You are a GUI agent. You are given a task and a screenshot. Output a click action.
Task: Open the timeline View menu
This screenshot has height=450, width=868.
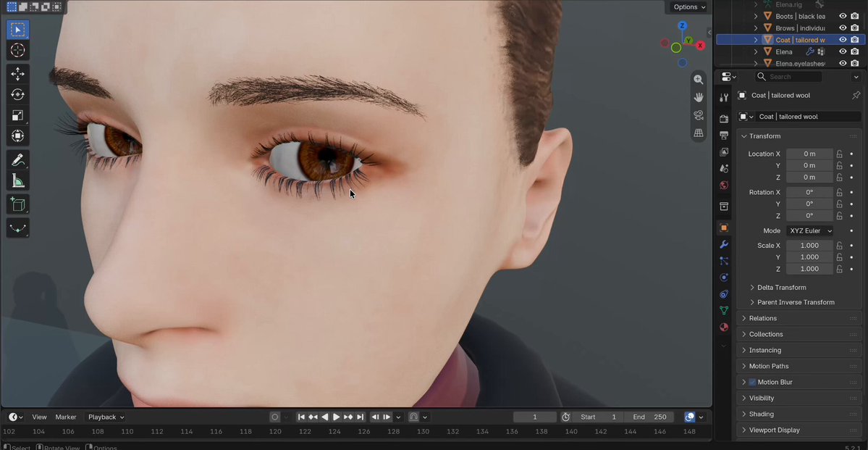point(39,417)
